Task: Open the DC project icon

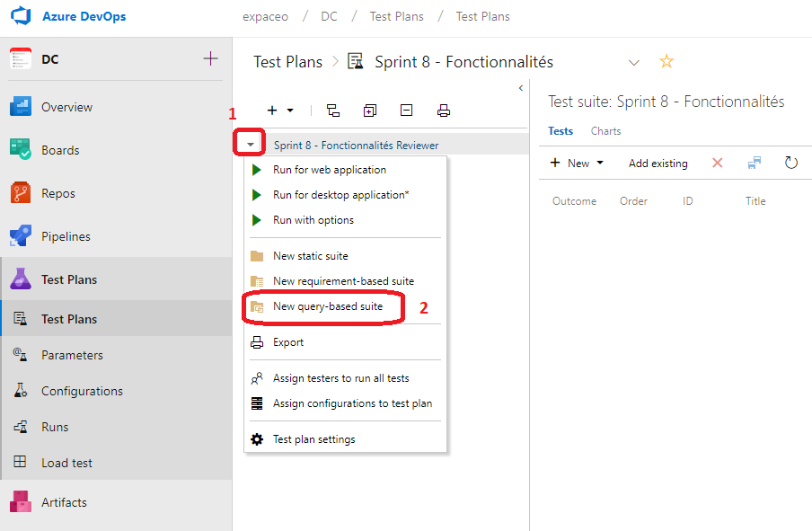Action: (x=21, y=58)
